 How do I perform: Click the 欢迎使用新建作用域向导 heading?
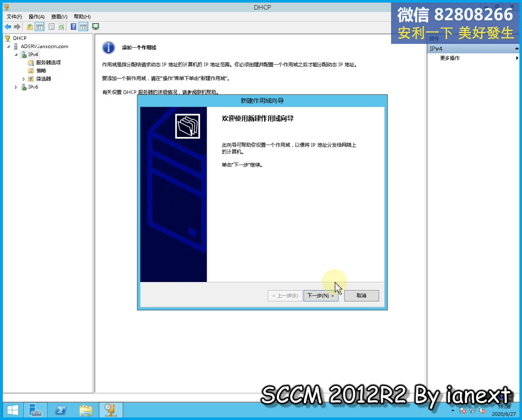258,118
